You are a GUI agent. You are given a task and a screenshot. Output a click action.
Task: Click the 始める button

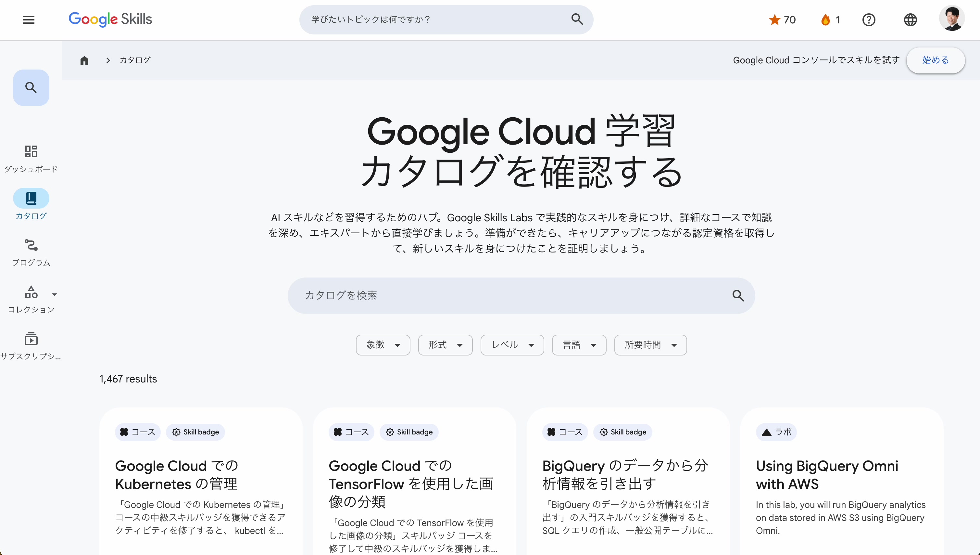point(936,60)
